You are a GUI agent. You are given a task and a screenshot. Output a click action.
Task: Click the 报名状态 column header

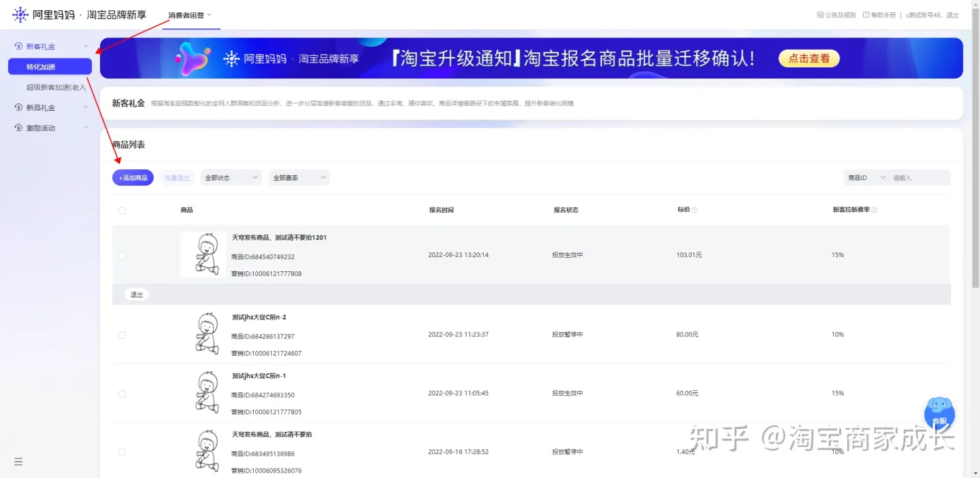(x=566, y=210)
